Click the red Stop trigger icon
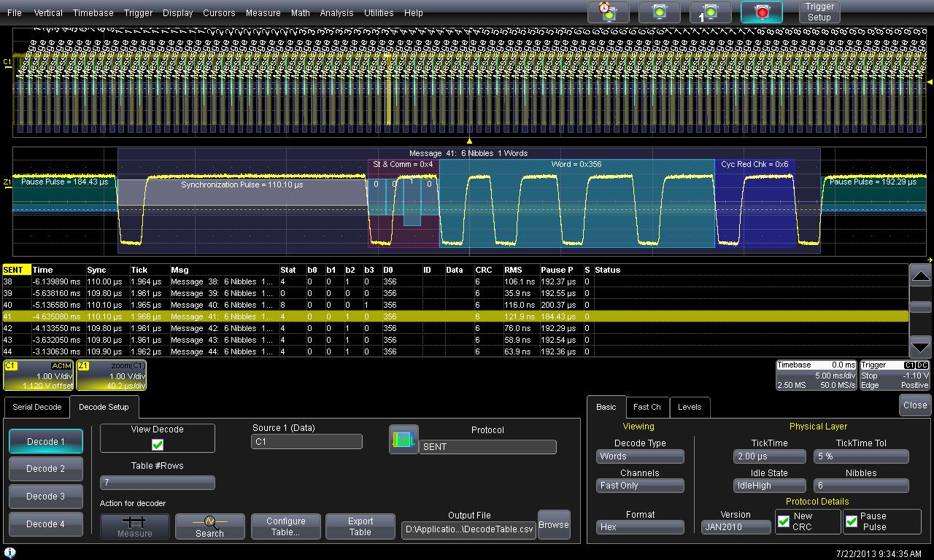The image size is (934, 560). (x=761, y=12)
